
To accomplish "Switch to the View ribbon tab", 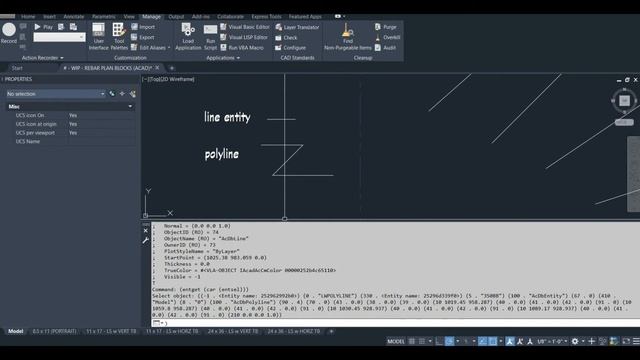I will click(129, 17).
